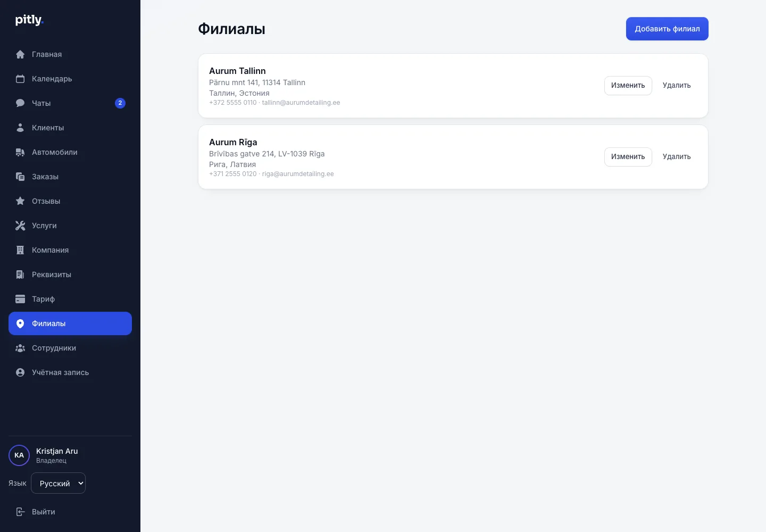Navigate to Тариф

coord(70,299)
